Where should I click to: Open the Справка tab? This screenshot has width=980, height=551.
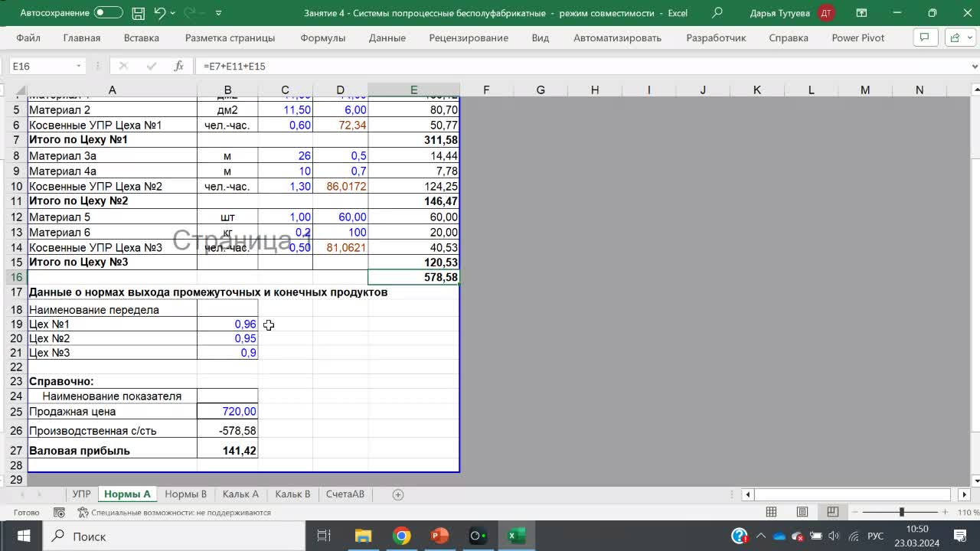pyautogui.click(x=789, y=37)
